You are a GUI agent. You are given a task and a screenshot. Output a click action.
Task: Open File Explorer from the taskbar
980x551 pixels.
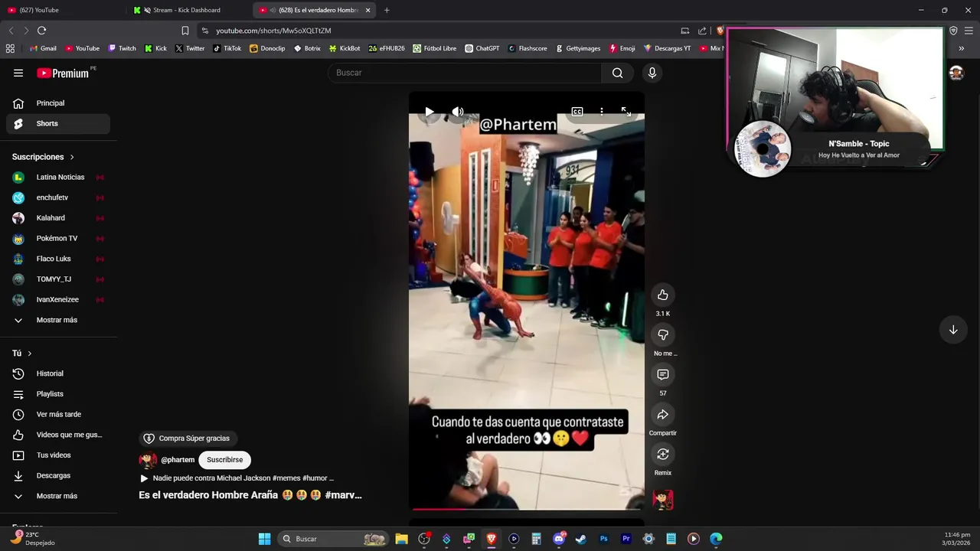(401, 539)
